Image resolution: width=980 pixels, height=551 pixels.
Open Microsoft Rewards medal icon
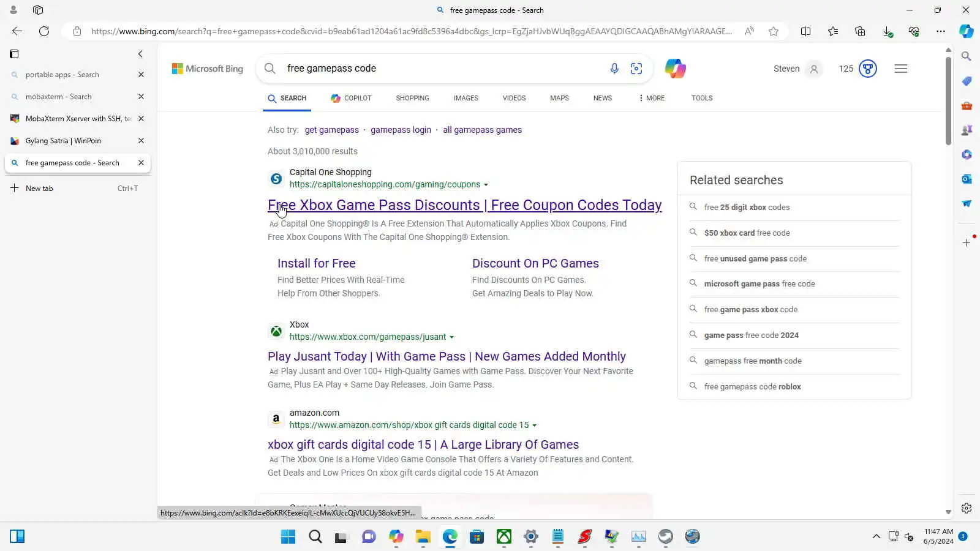868,69
